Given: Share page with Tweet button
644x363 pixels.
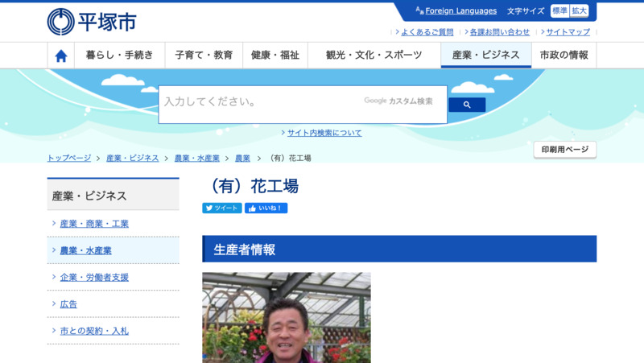Looking at the screenshot, I should [x=222, y=208].
